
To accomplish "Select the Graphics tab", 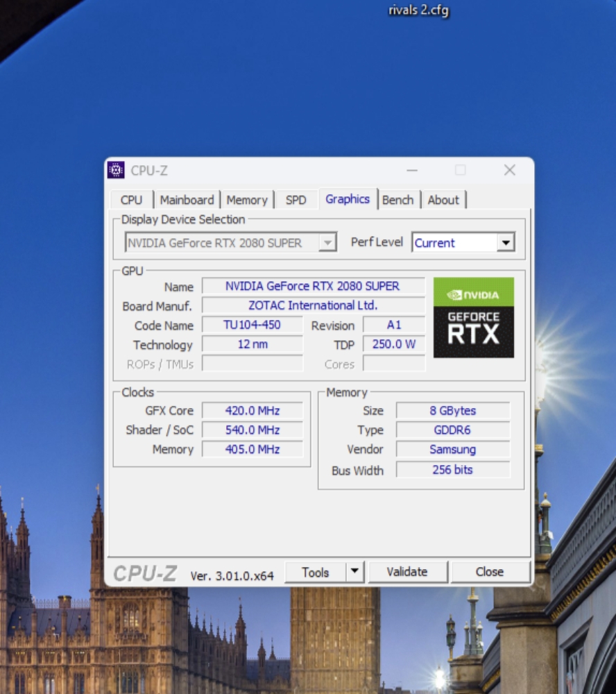I will [x=348, y=199].
